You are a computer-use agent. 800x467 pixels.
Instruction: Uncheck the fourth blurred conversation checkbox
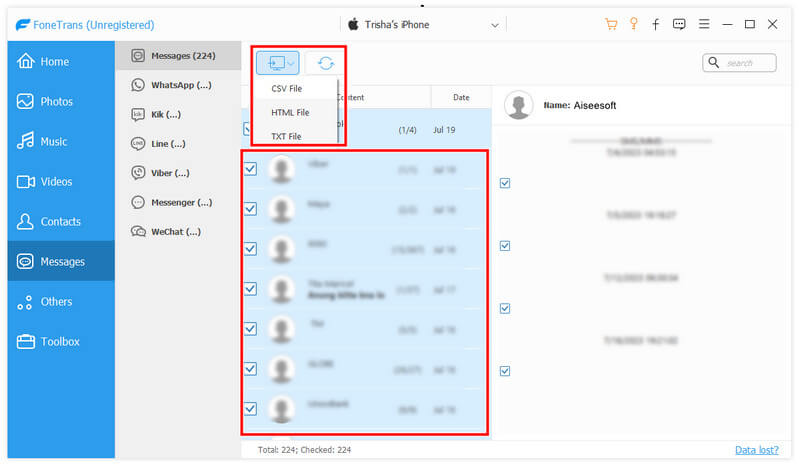tap(251, 289)
